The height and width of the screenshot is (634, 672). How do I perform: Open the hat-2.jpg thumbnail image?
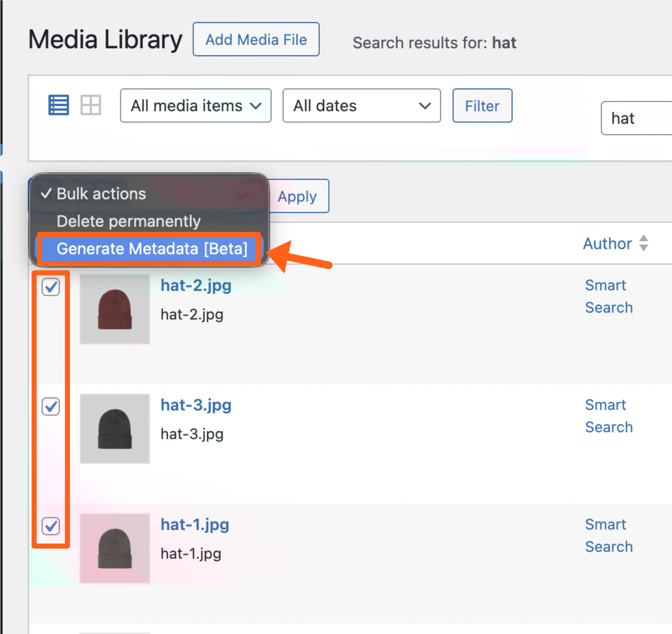coord(115,309)
